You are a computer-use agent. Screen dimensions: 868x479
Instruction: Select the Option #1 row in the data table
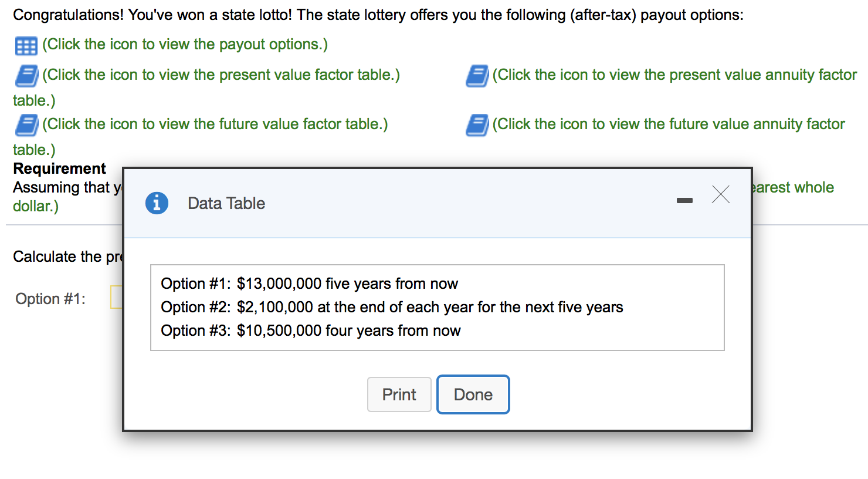(309, 284)
